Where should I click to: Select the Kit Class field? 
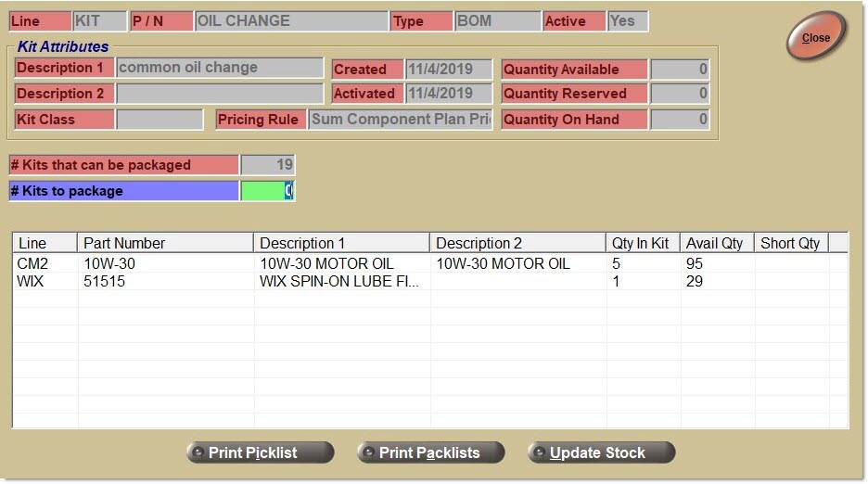(160, 120)
